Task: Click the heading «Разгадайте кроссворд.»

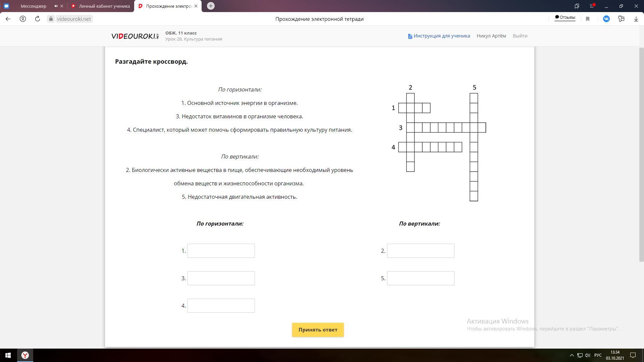Action: coord(151,62)
